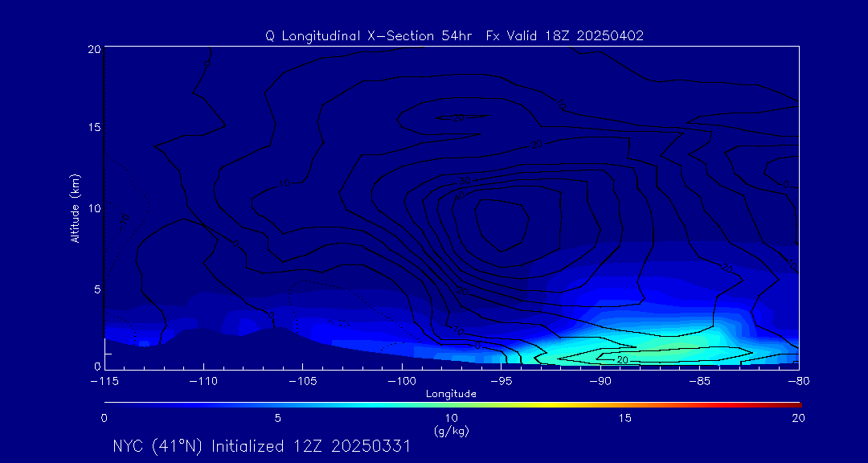Select the -80 longitude tick label
868x463 pixels.
[x=799, y=382]
